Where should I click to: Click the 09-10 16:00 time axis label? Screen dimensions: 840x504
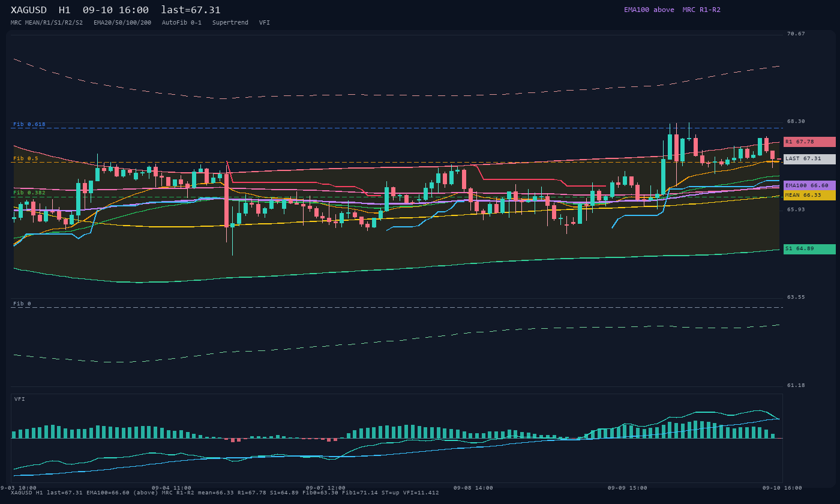pos(782,488)
